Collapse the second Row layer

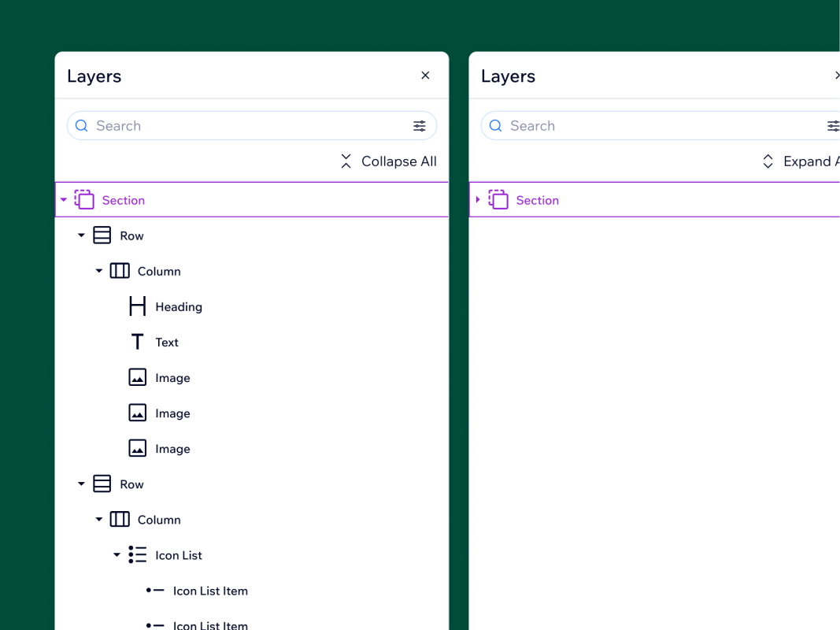coord(81,484)
